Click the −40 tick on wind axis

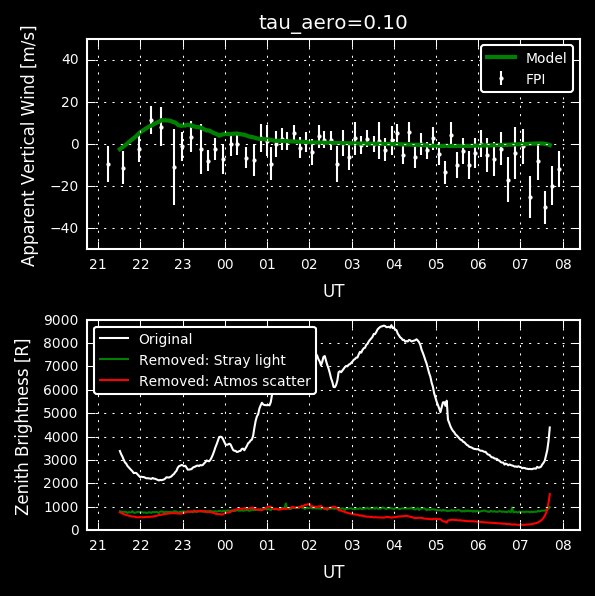pos(65,228)
